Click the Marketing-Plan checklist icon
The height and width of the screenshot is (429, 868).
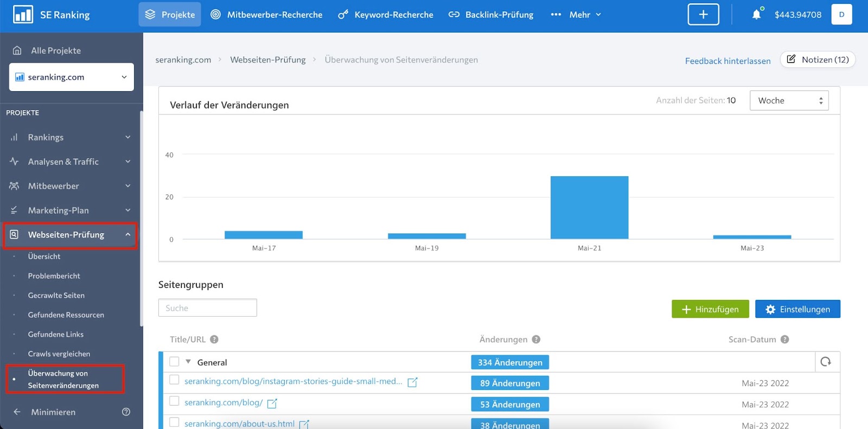pyautogui.click(x=14, y=210)
